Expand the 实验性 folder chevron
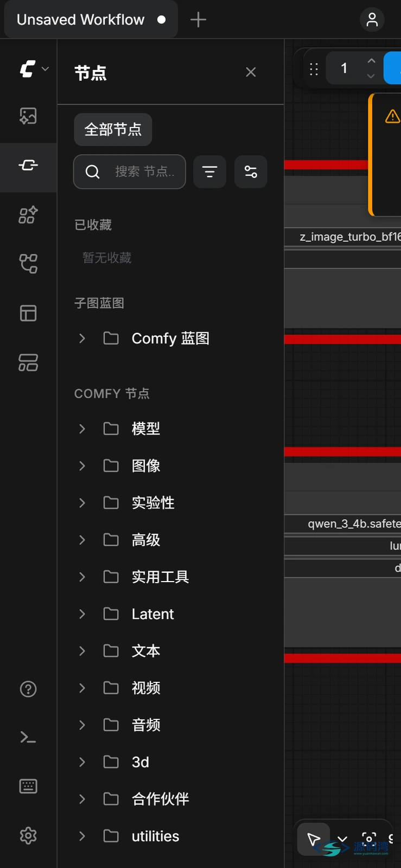The image size is (401, 868). pos(82,502)
